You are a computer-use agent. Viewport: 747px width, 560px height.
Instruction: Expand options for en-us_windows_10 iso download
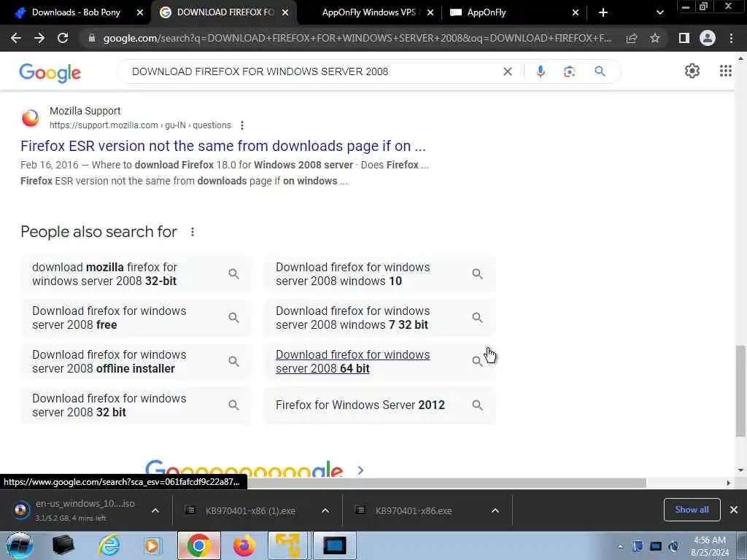coord(155,510)
